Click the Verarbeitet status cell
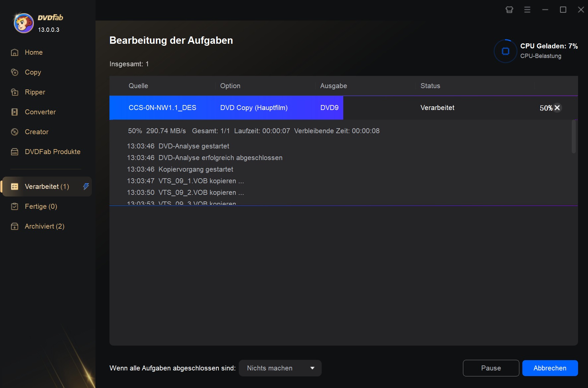The width and height of the screenshot is (588, 388). click(437, 108)
